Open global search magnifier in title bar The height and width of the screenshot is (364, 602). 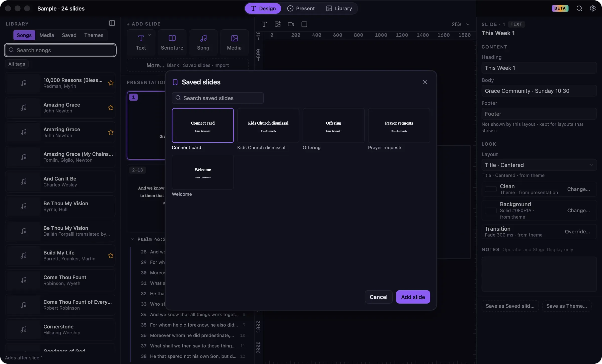[x=579, y=9]
